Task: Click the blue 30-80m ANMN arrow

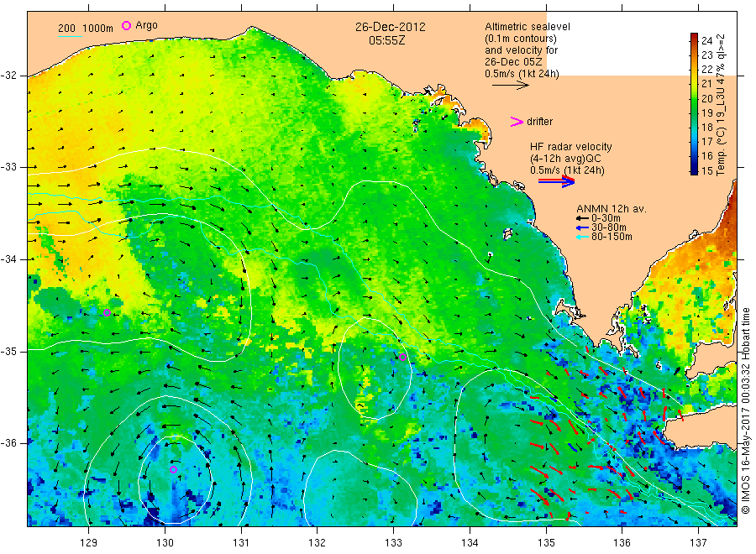Action: [x=583, y=227]
